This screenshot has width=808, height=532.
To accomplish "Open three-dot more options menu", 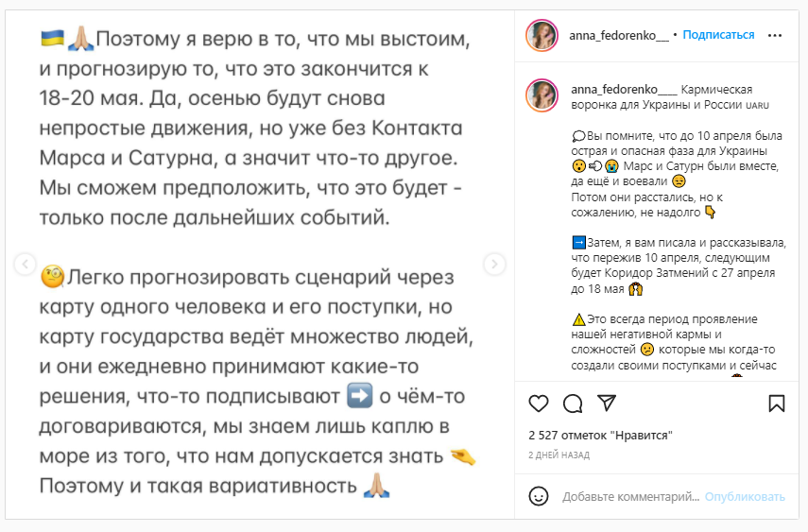I will (775, 35).
